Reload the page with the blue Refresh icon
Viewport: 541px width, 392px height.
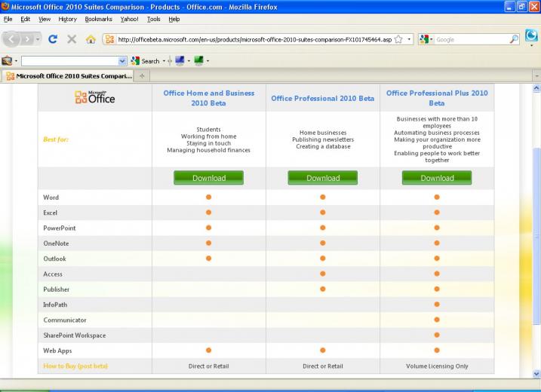53,39
